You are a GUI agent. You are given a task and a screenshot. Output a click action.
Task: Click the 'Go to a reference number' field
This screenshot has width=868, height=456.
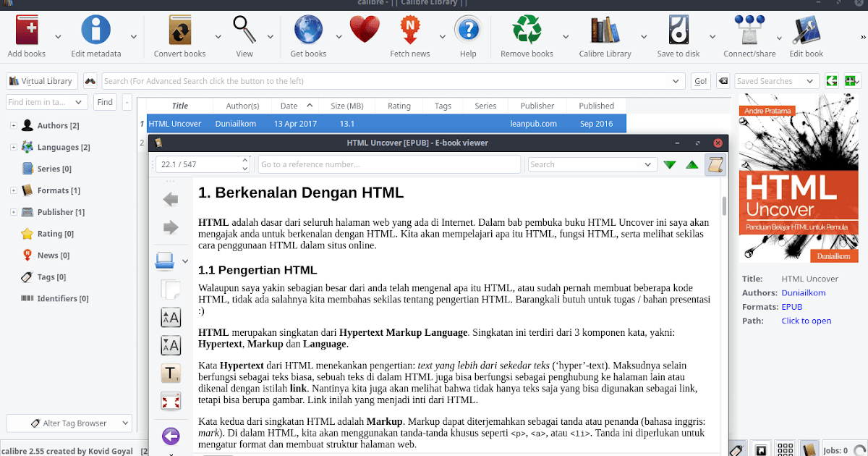pos(389,165)
